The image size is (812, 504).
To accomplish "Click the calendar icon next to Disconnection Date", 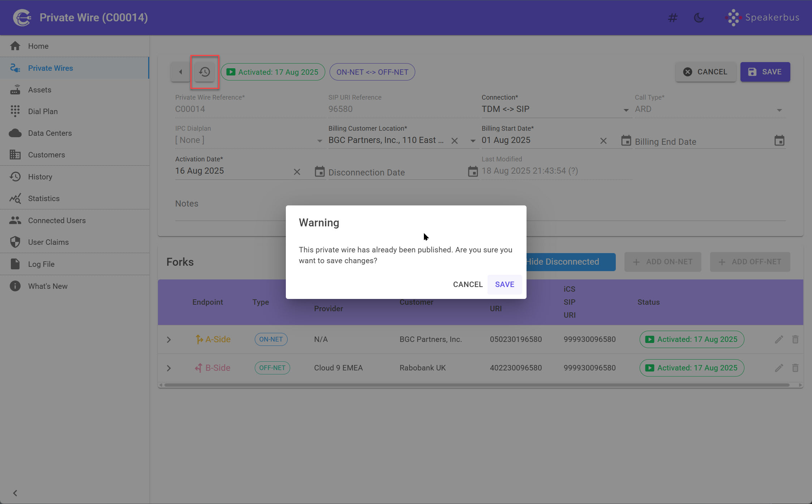I will (x=473, y=172).
